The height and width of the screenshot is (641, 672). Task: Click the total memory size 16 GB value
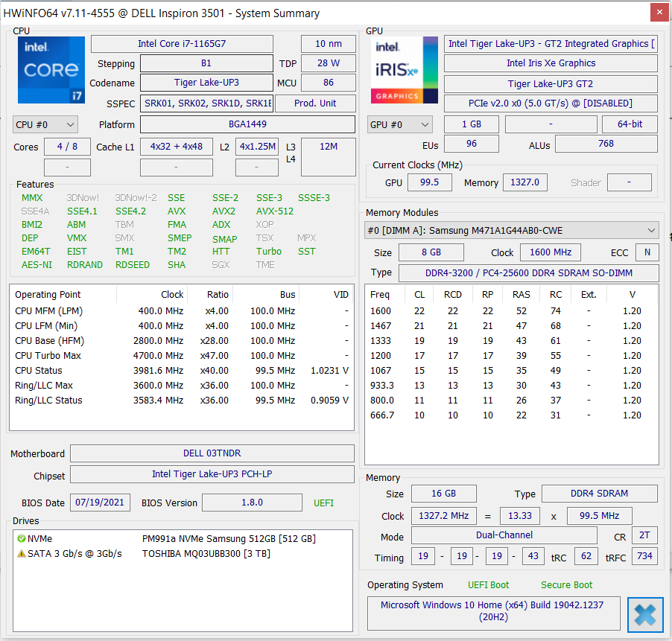[x=443, y=494]
